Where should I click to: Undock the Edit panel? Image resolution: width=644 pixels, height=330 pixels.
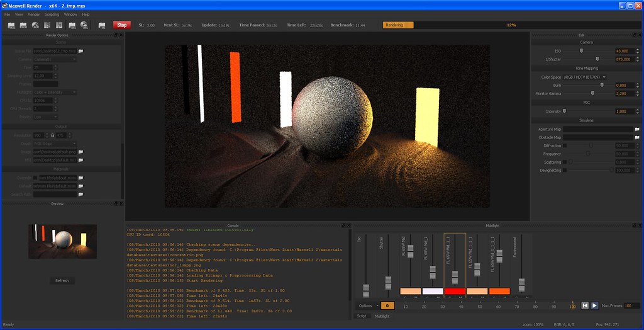point(635,35)
